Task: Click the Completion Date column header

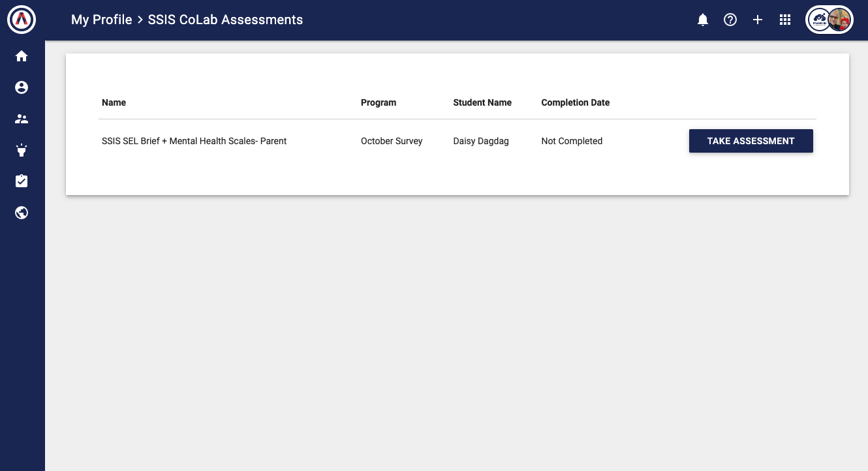Action: pos(575,102)
